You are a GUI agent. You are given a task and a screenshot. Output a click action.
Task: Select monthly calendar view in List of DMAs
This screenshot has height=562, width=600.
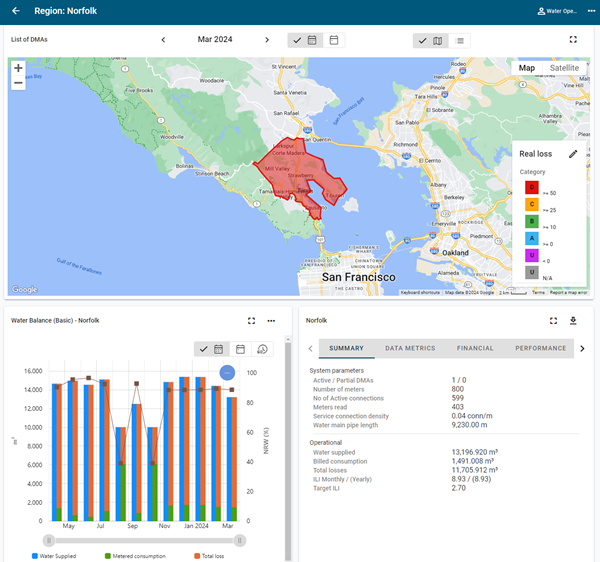click(x=305, y=40)
